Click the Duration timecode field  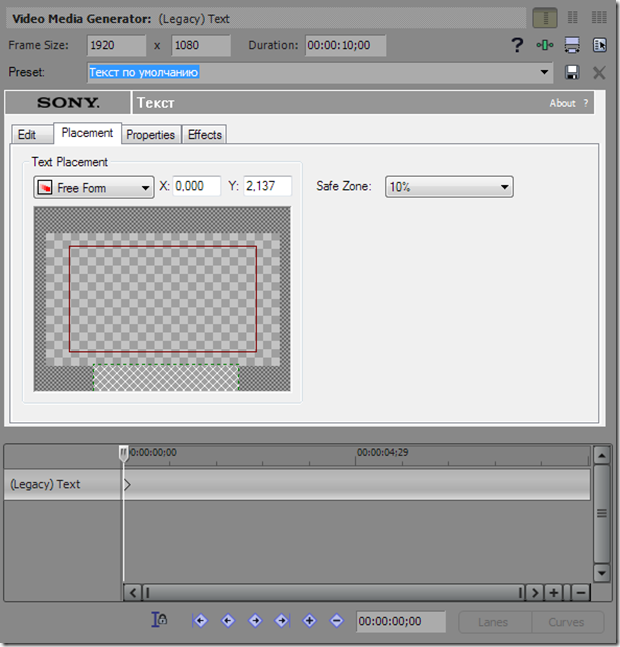(346, 45)
